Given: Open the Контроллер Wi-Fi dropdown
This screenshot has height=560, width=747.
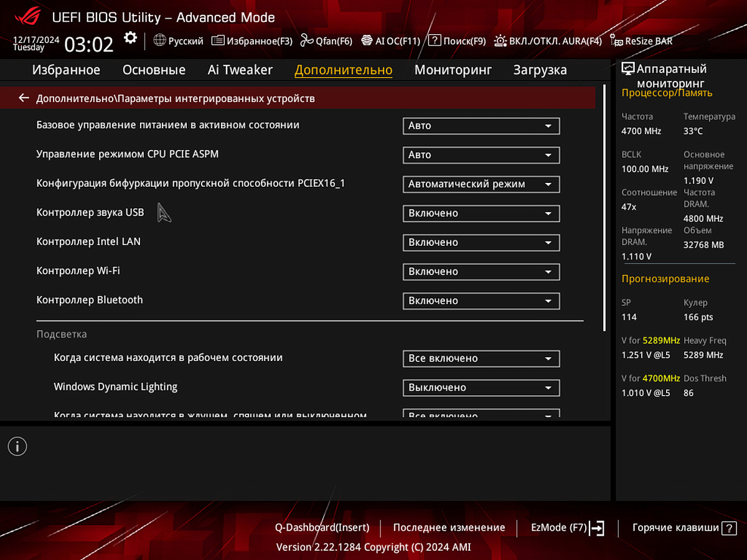Looking at the screenshot, I should (x=481, y=272).
